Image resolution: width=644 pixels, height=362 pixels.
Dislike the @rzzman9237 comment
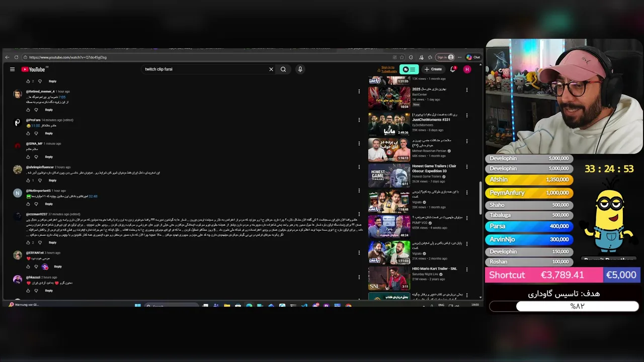pos(40,242)
